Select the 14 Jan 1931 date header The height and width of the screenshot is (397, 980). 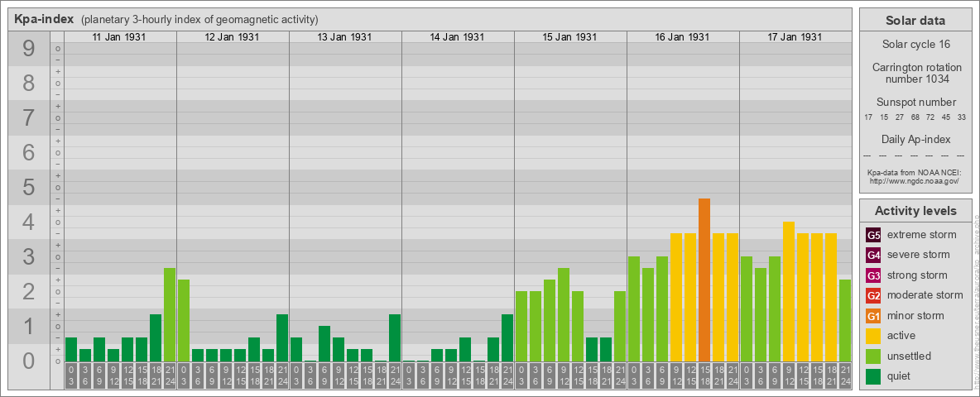pyautogui.click(x=457, y=37)
